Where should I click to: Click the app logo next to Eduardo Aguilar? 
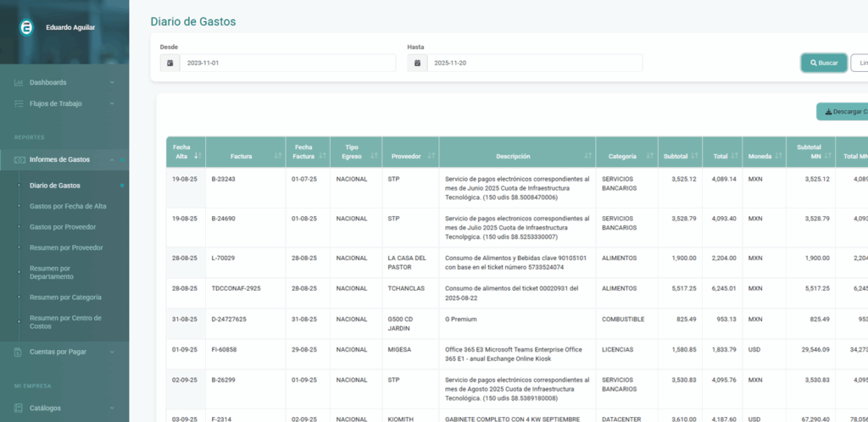[x=26, y=28]
